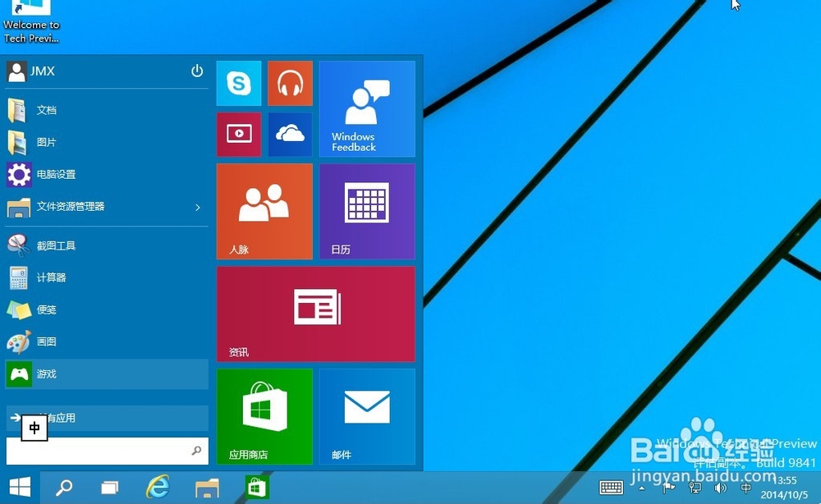Open Store from the taskbar
Viewport: 821px width, 504px height.
pyautogui.click(x=256, y=488)
